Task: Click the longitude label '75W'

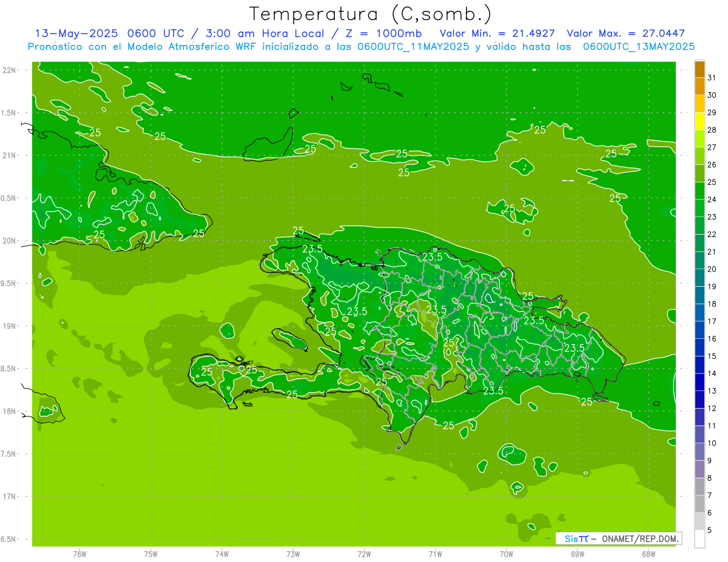Action: [x=151, y=554]
